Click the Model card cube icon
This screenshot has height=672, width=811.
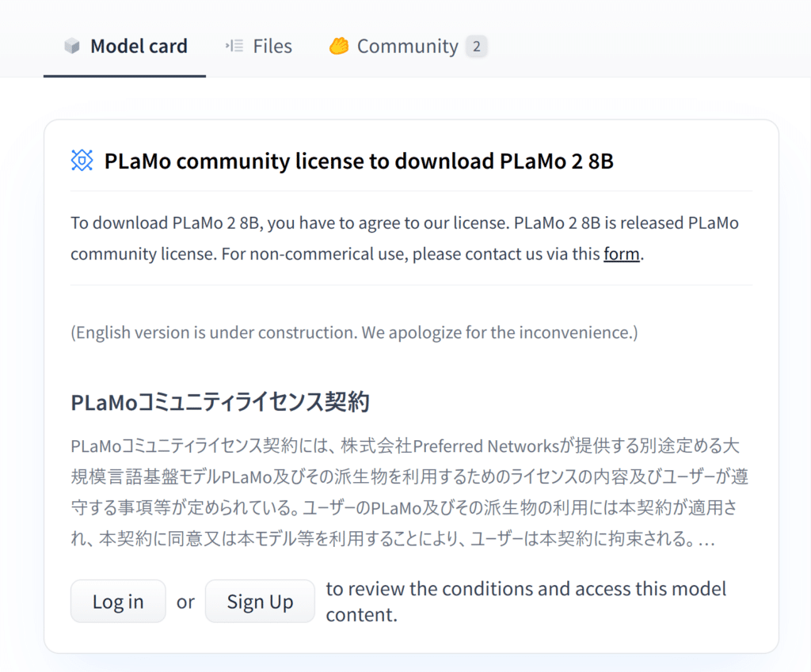(72, 47)
